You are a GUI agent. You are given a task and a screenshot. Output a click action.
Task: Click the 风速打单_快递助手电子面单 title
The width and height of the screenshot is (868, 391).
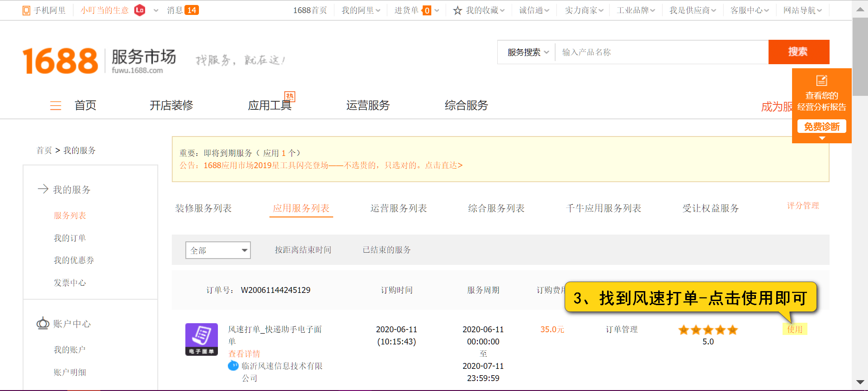pyautogui.click(x=275, y=335)
